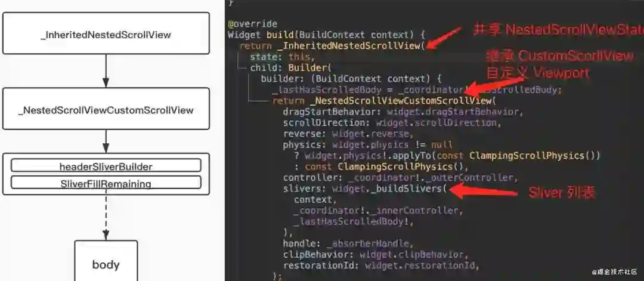
Task: Click the headerSliverBuilder box
Action: coord(106,166)
